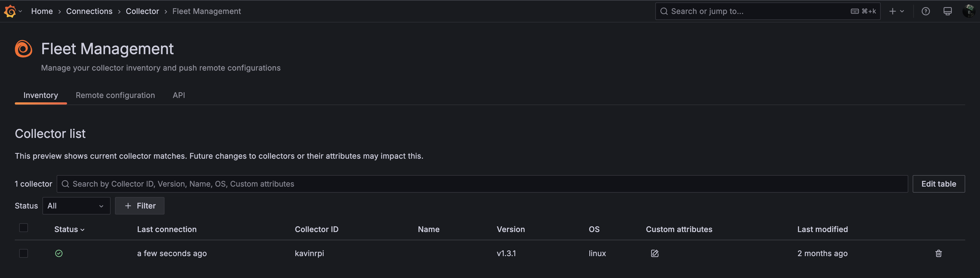Open the API tab

coord(179,95)
